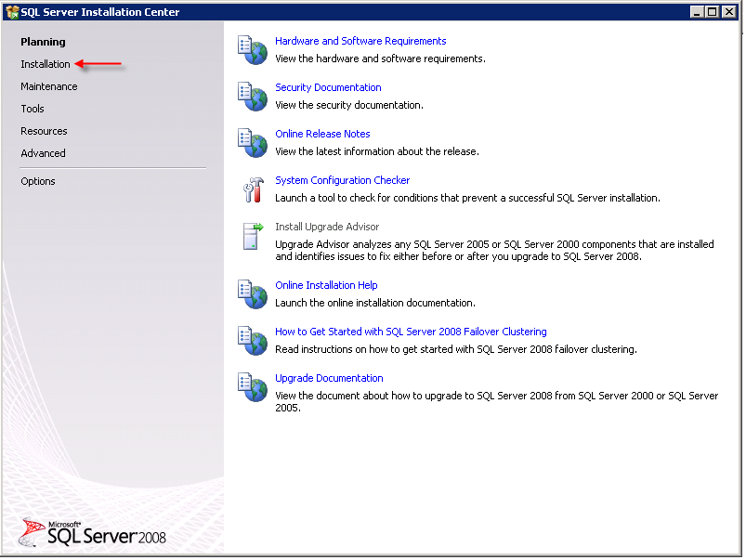Close the SQL Server Installation Center window
Screen dimensions: 746x560
[x=729, y=12]
